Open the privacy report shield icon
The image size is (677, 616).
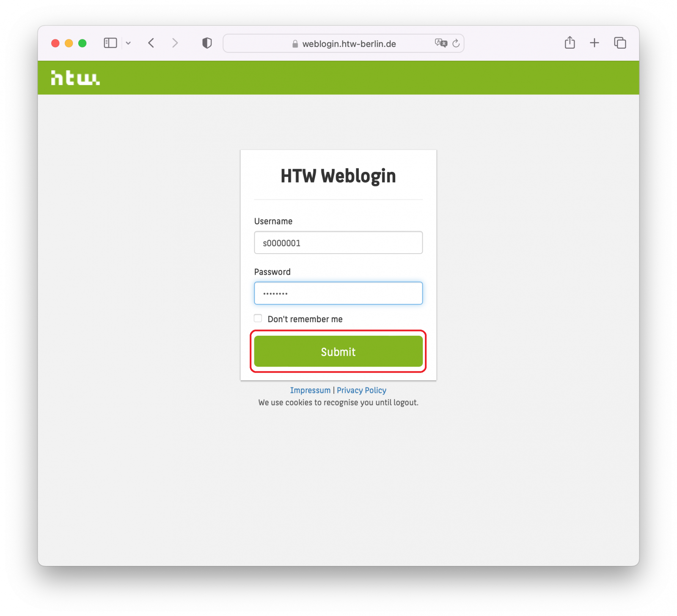tap(207, 43)
